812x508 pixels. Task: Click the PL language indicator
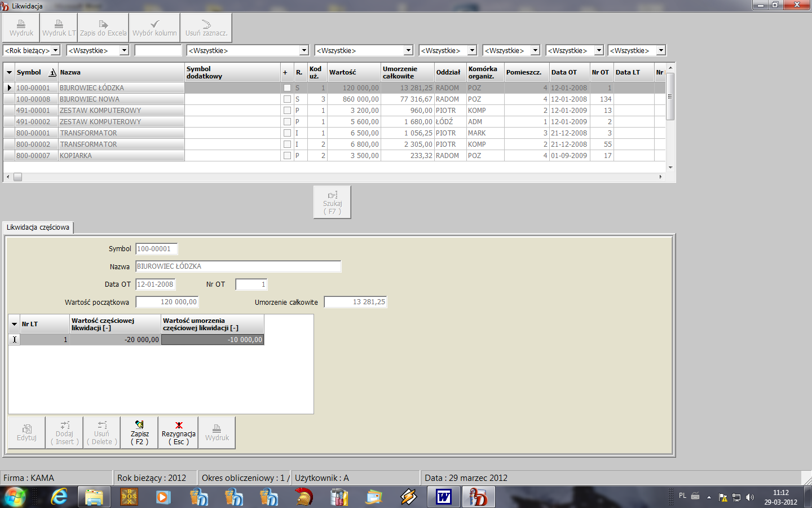tap(682, 496)
